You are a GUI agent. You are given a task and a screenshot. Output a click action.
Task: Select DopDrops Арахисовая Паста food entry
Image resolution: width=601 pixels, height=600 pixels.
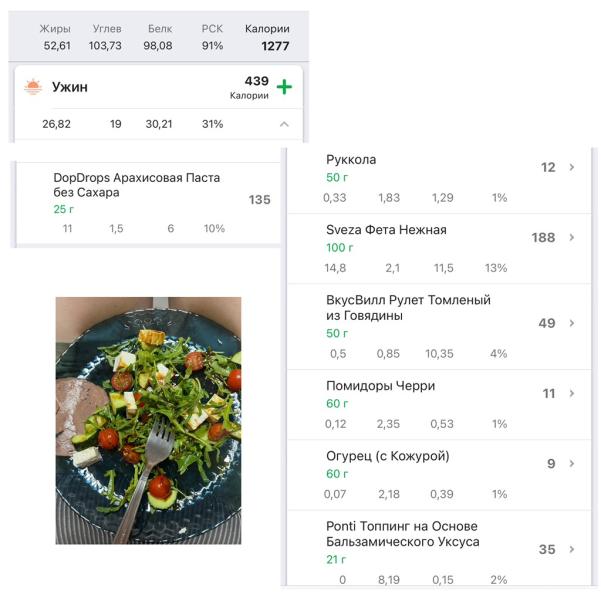[148, 203]
